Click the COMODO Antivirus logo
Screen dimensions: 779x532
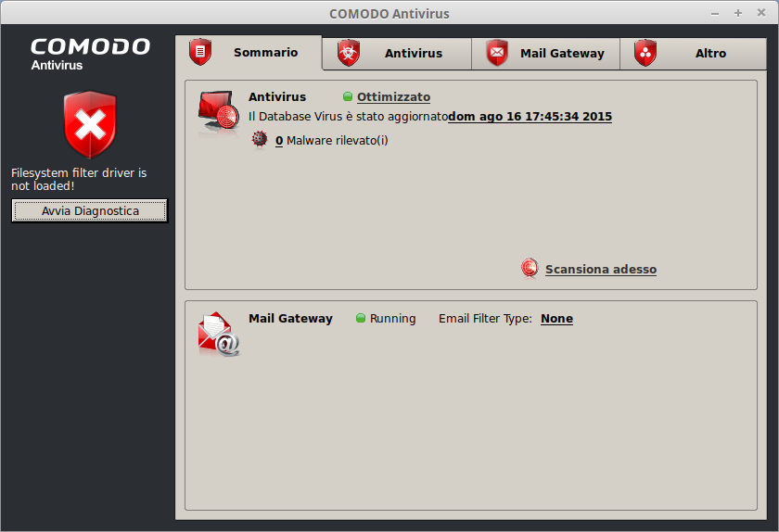(90, 54)
